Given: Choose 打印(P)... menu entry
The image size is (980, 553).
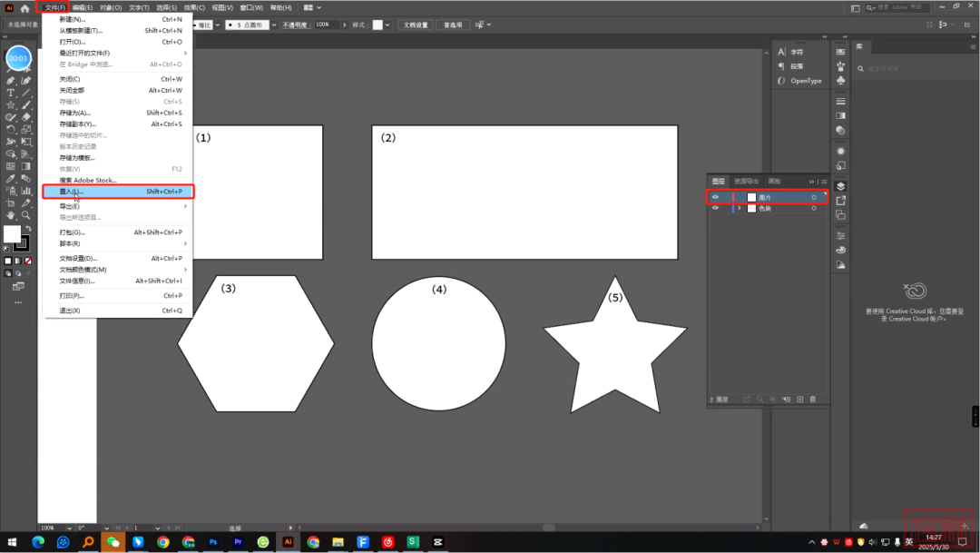Looking at the screenshot, I should 117,296.
